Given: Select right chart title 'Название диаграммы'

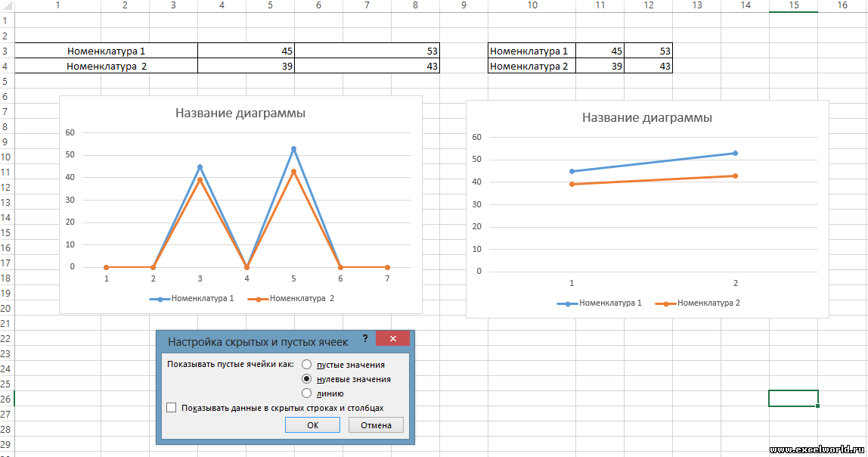Looking at the screenshot, I should coord(647,117).
